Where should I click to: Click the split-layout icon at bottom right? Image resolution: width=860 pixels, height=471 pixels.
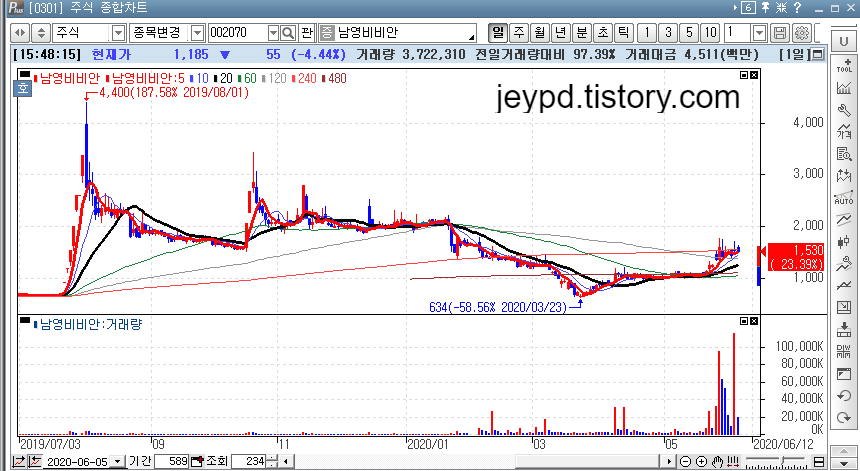coord(819,462)
